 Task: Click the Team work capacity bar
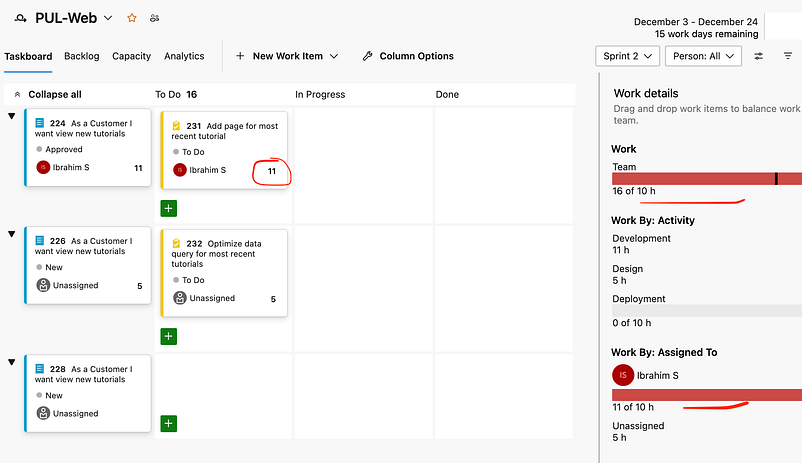(x=706, y=179)
